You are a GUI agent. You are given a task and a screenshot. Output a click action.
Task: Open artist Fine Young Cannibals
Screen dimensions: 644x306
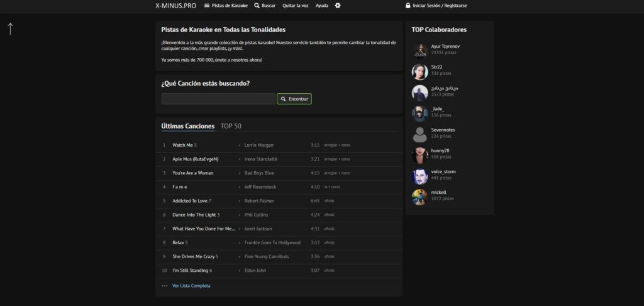tap(267, 257)
